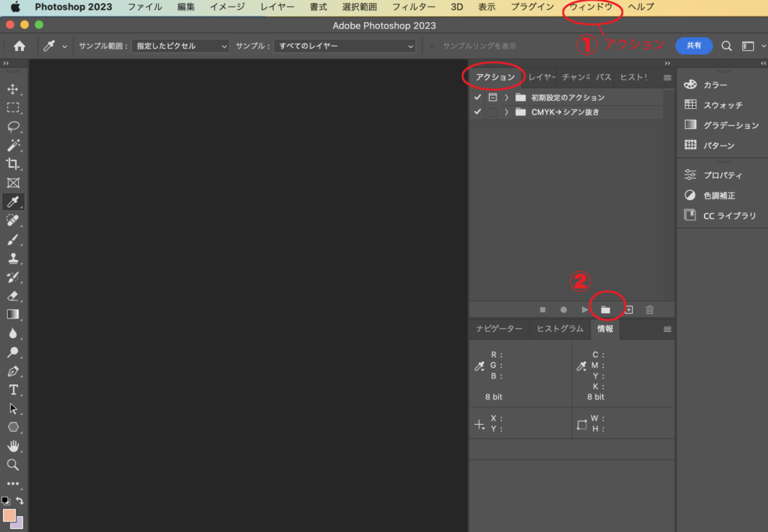The image size is (768, 532).
Task: Open the スウォッチ panel
Action: tap(722, 105)
